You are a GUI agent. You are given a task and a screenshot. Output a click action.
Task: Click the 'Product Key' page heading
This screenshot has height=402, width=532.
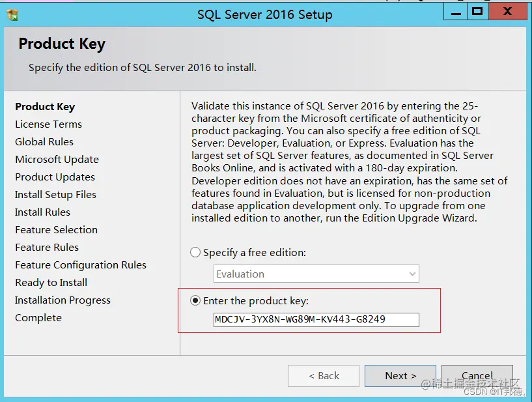[x=62, y=44]
